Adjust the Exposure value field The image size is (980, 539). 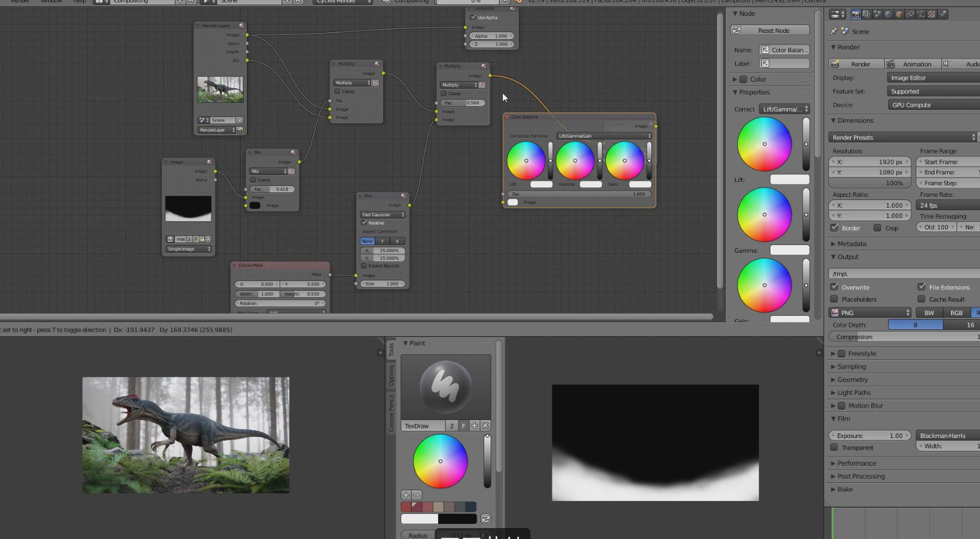coord(870,435)
